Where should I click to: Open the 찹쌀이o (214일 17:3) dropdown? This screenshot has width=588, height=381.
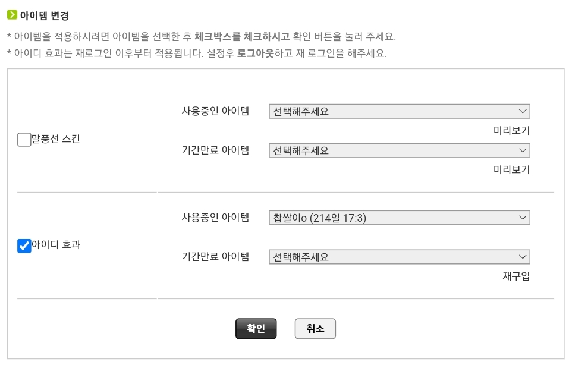pyautogui.click(x=398, y=218)
